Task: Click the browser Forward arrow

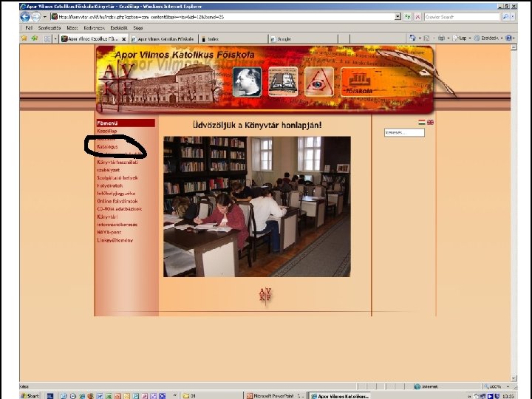Action: click(35, 16)
